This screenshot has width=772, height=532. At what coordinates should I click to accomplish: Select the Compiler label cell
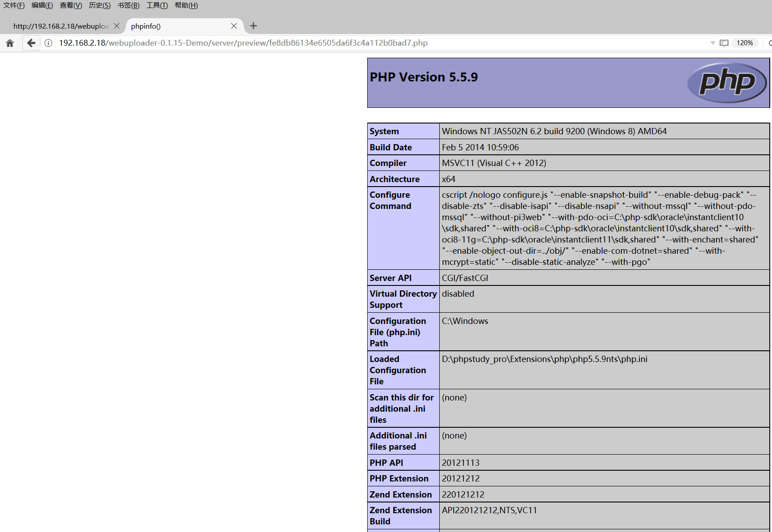coord(403,163)
